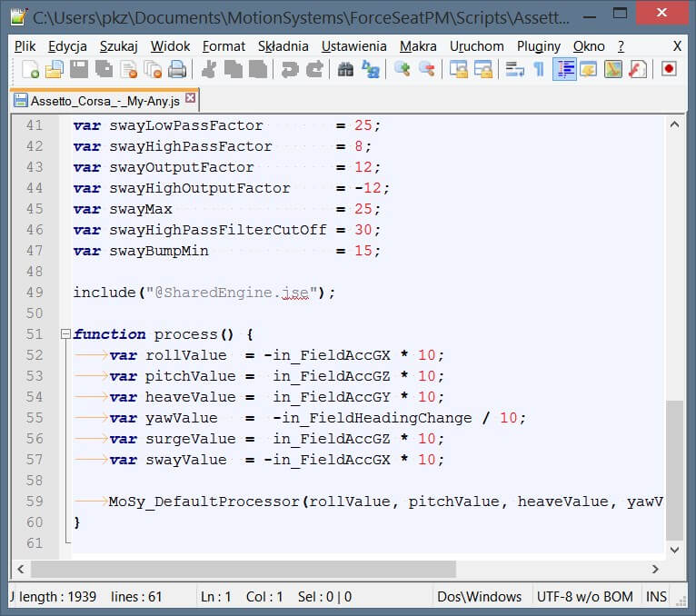Screen dimensions: 696x616
Task: Open the Makra menu
Action: point(418,46)
